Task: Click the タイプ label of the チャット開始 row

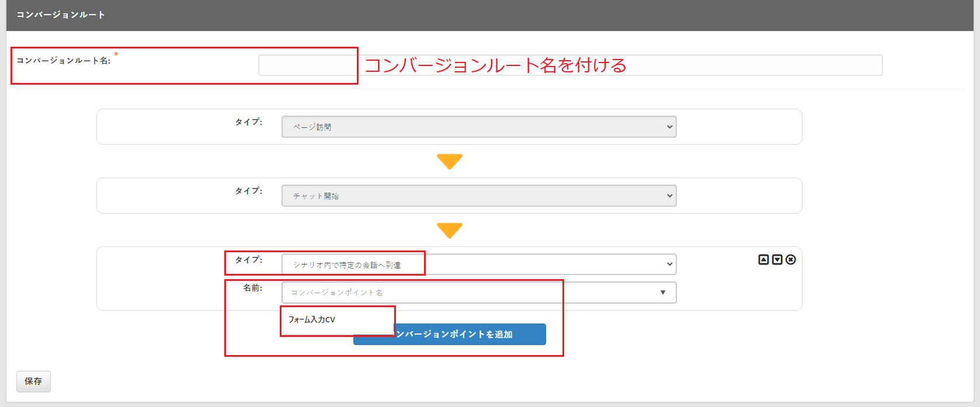Action: coord(248,191)
